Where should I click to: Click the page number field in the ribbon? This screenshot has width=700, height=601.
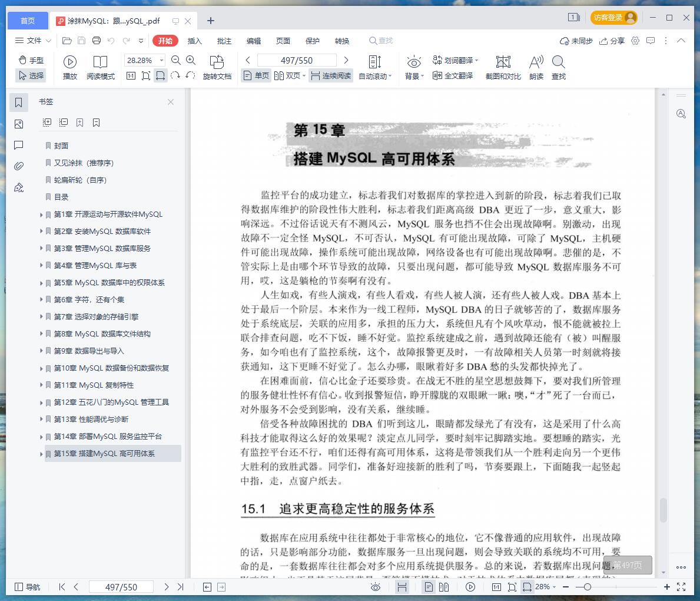pyautogui.click(x=297, y=60)
